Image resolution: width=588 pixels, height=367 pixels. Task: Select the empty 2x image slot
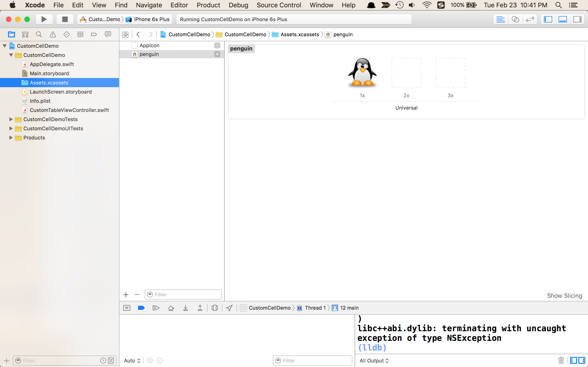tap(406, 73)
